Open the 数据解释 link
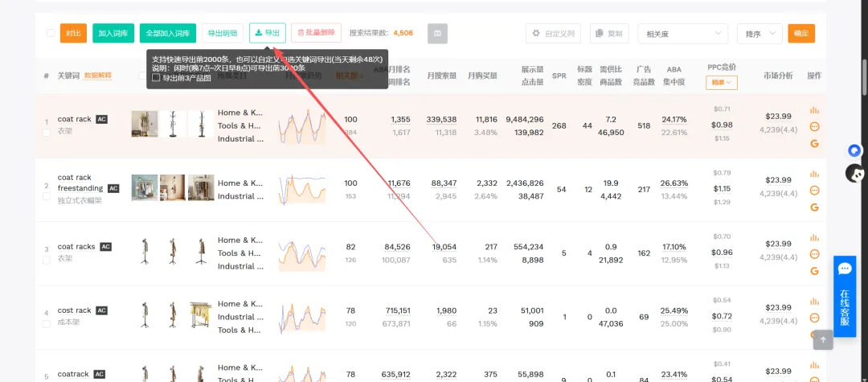The width and height of the screenshot is (868, 382). (x=97, y=76)
